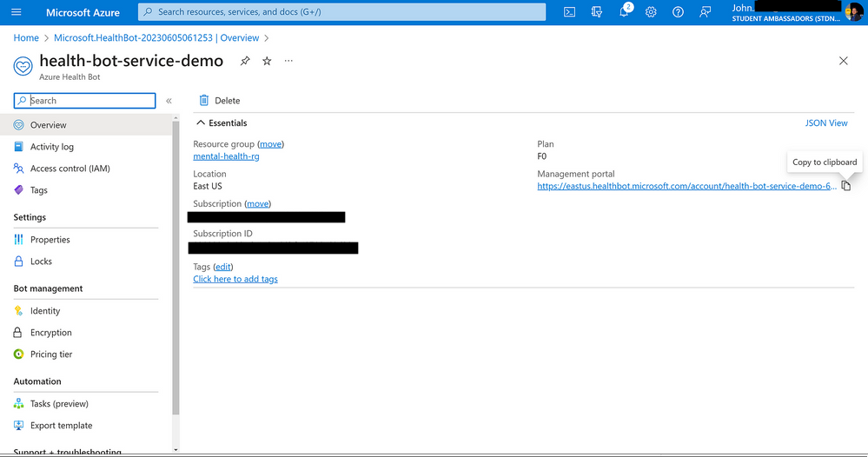Click edit link next to Tags

(x=223, y=267)
